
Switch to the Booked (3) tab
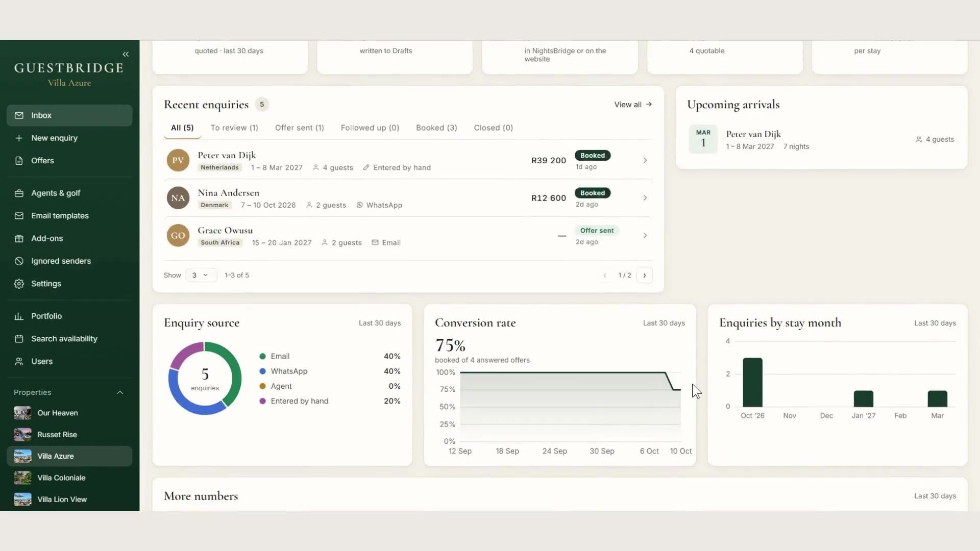[436, 128]
